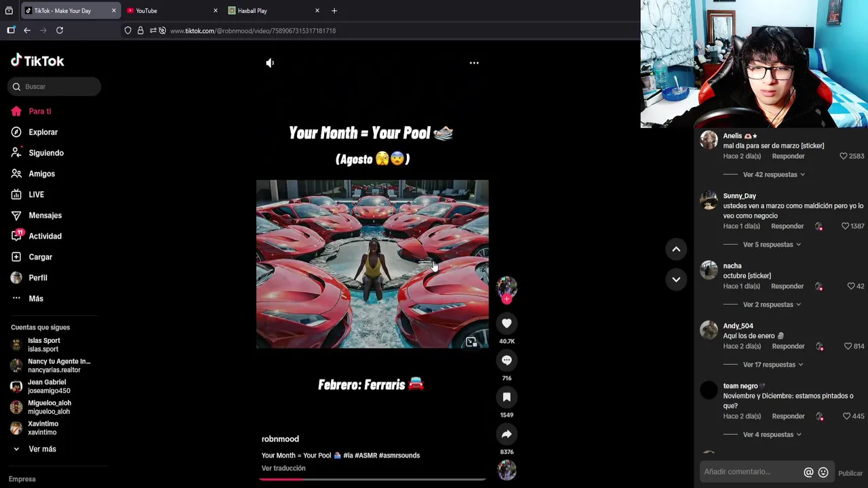Click the Publicar button
Viewport: 868px width, 488px height.
(850, 473)
